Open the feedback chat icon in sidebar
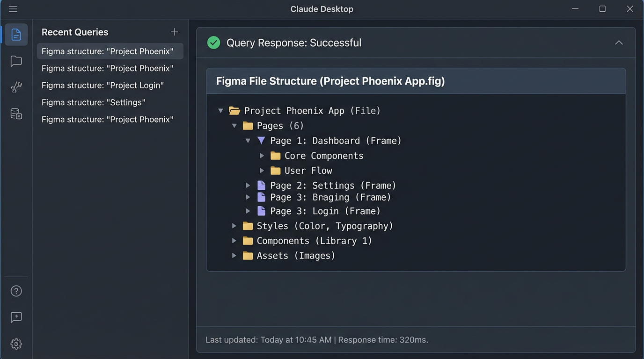This screenshot has width=644, height=359. [16, 317]
